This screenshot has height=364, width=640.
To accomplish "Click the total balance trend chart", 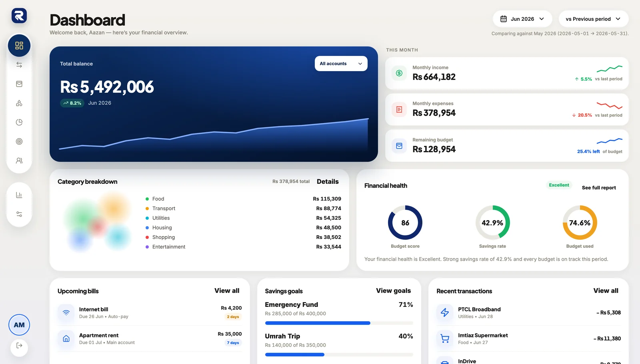I will pyautogui.click(x=214, y=135).
